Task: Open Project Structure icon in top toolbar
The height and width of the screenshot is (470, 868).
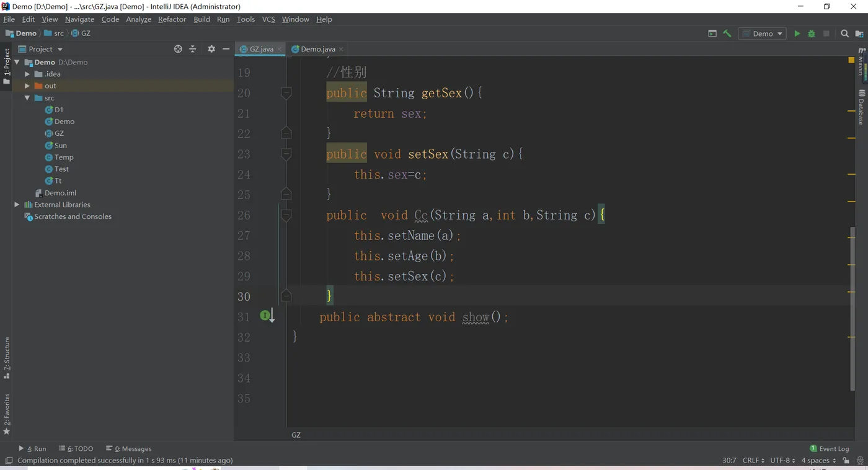Action: pyautogui.click(x=859, y=33)
